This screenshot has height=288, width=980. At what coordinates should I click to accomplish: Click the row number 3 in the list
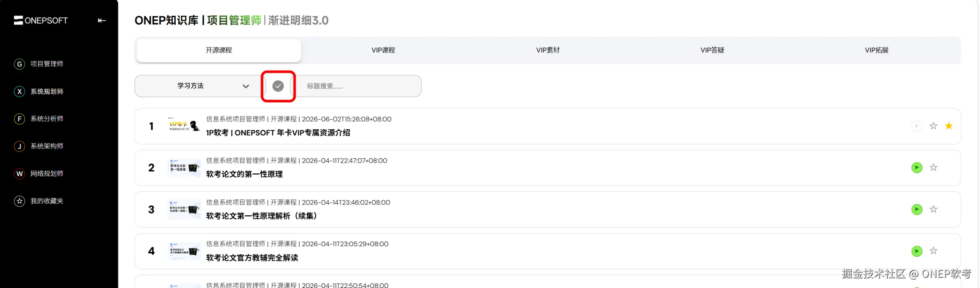[x=151, y=210]
